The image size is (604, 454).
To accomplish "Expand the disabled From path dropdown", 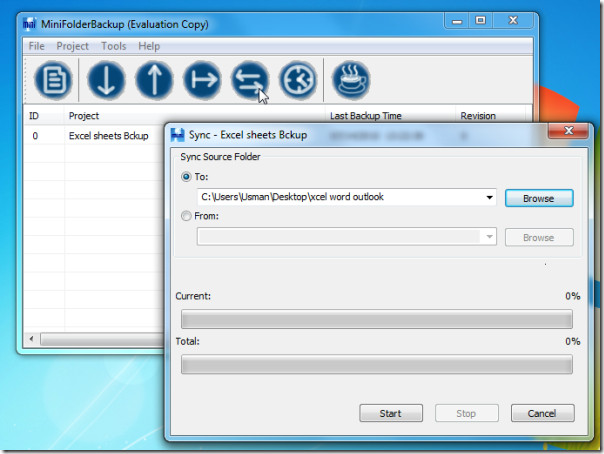I will coord(489,236).
